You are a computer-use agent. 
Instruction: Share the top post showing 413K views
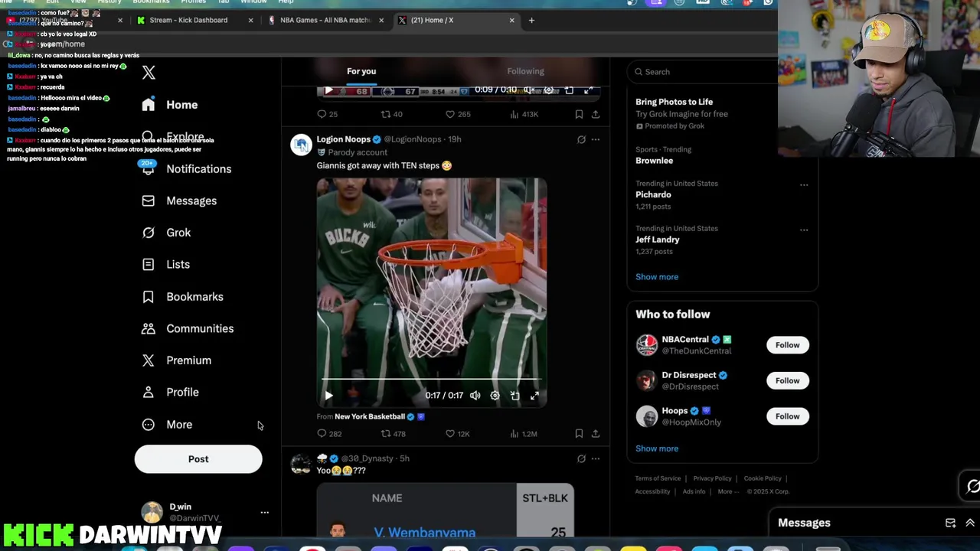595,114
